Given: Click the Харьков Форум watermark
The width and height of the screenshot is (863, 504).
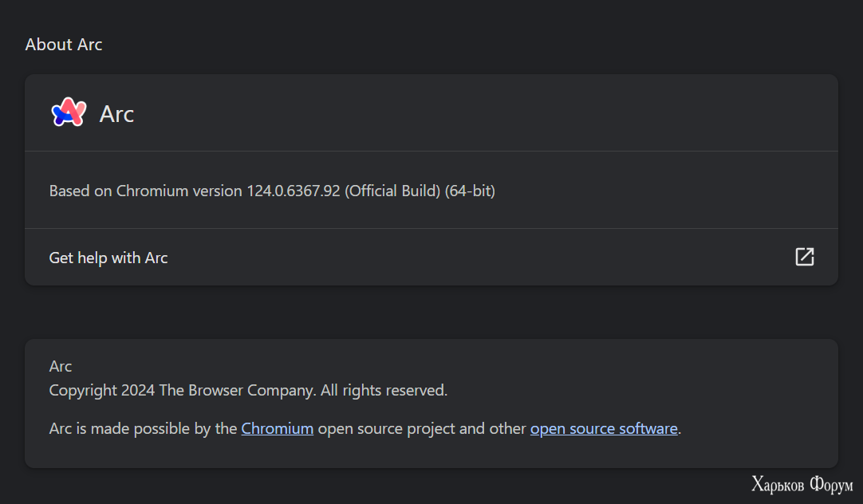Looking at the screenshot, I should pyautogui.click(x=802, y=485).
